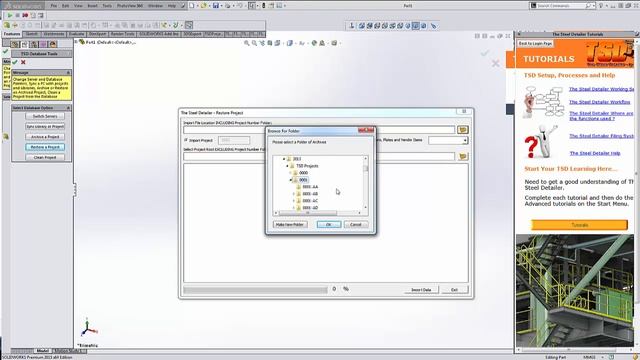Expand the 0001-AB subfolder arrow
640x360 pixels.
pyautogui.click(x=294, y=194)
